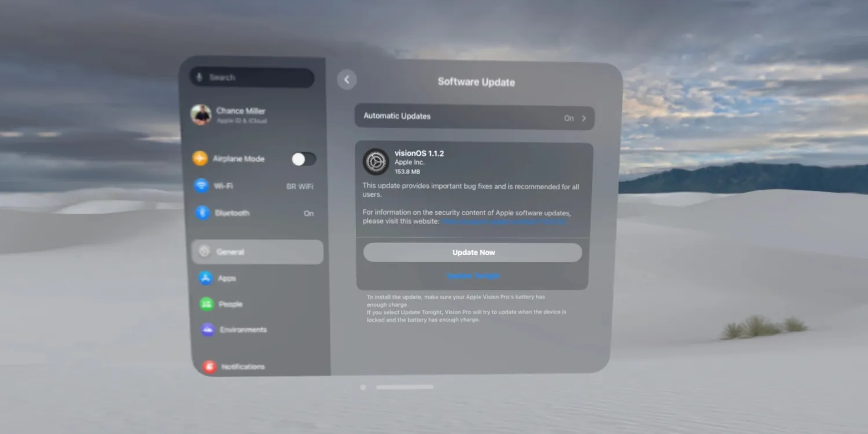Choose the Update Tonight option
The height and width of the screenshot is (434, 868).
click(x=473, y=276)
